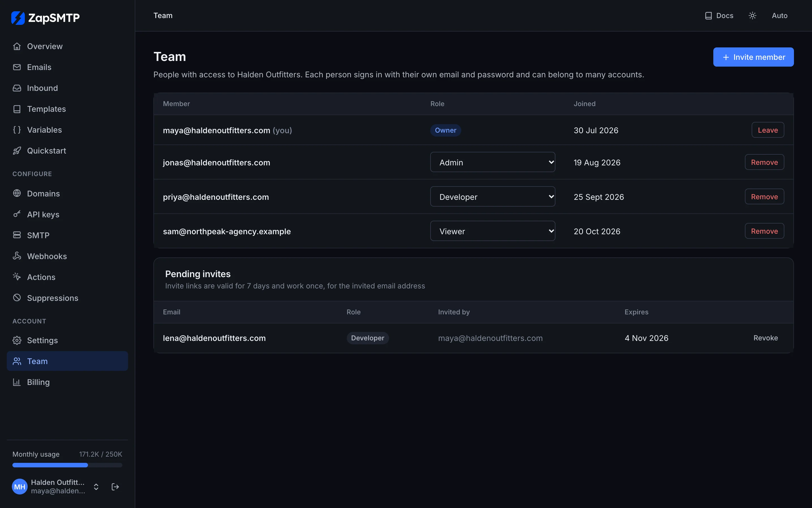
Task: Click the Overview home icon
Action: [x=17, y=46]
